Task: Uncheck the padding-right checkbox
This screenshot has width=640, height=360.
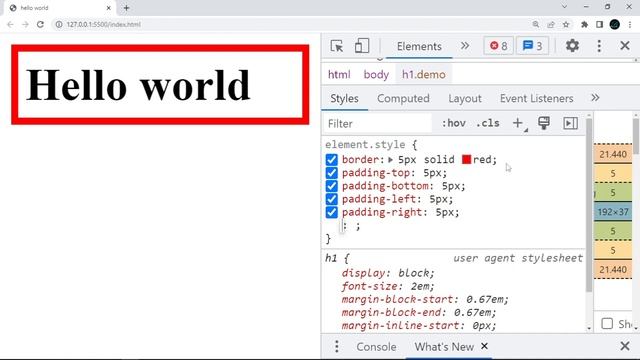Action: pos(331,212)
